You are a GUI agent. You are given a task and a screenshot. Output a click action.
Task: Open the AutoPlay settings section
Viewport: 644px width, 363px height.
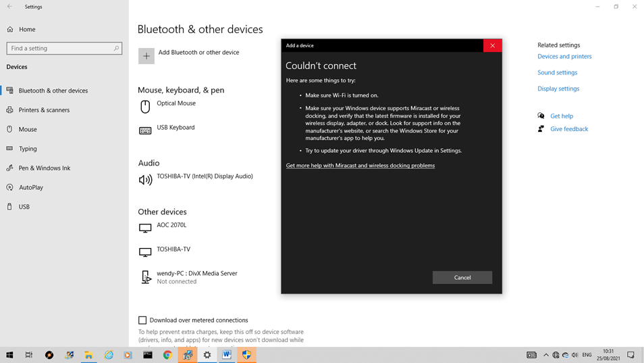31,187
